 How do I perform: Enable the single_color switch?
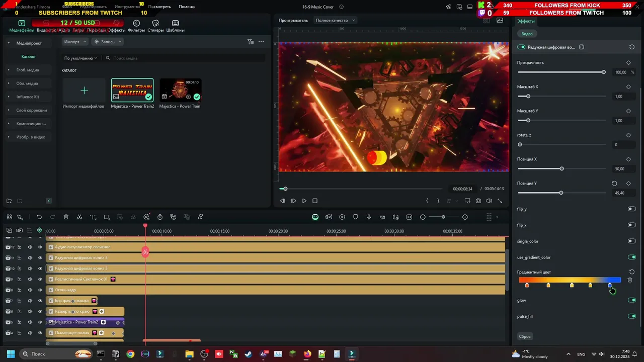click(632, 241)
